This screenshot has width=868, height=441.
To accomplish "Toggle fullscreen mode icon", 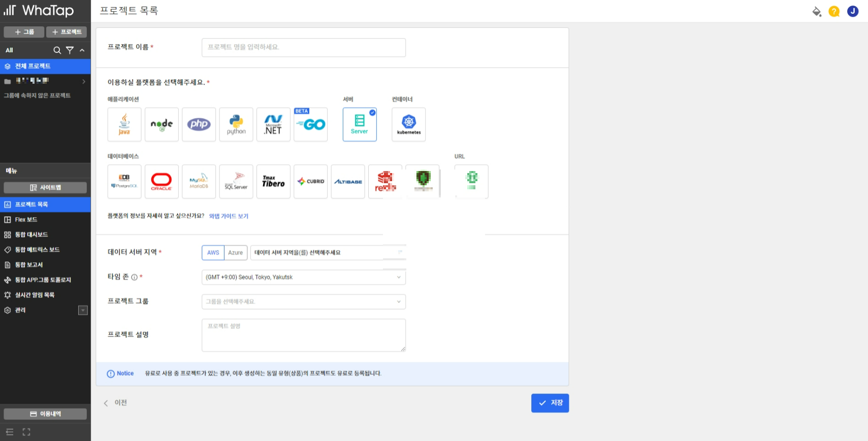I will (x=26, y=432).
